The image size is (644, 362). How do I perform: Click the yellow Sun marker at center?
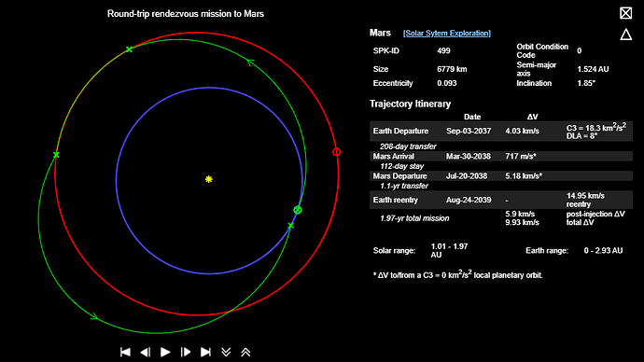(x=209, y=179)
